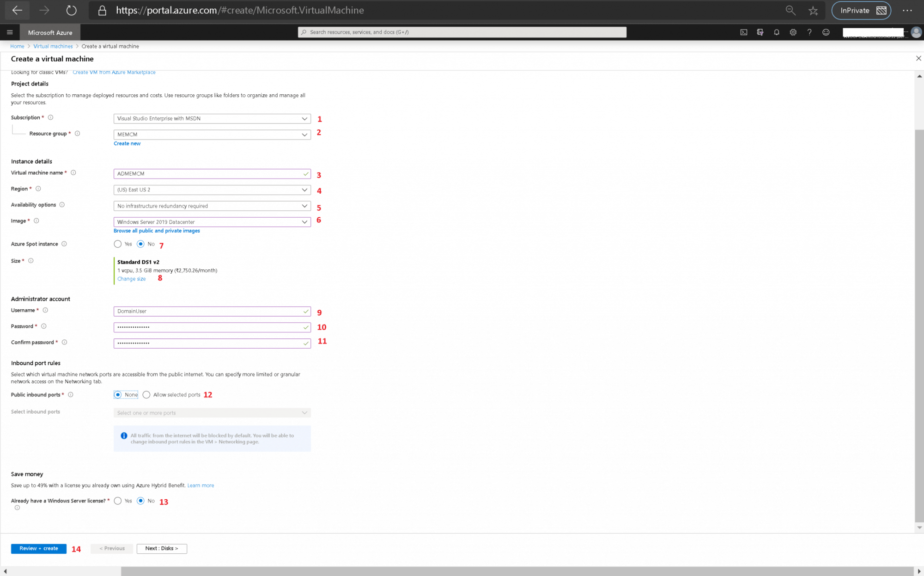Add page to favorites with star icon

(x=813, y=11)
